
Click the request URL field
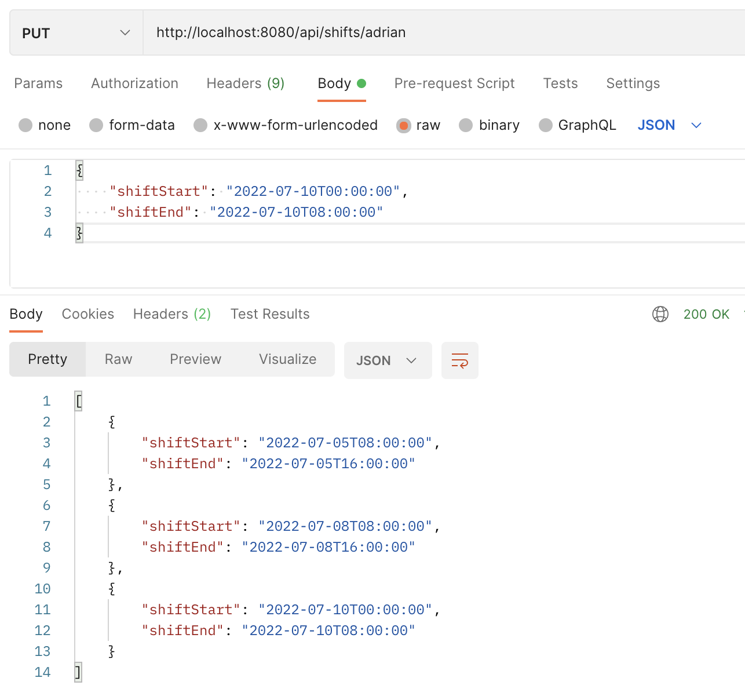pyautogui.click(x=444, y=33)
